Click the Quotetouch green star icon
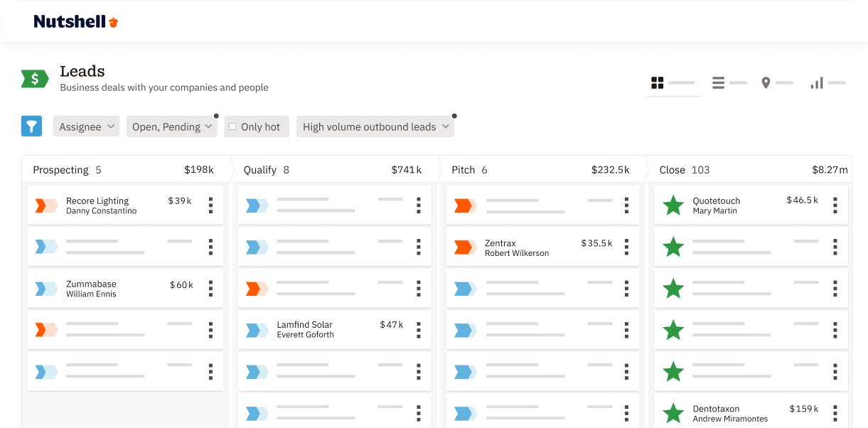 coord(673,205)
